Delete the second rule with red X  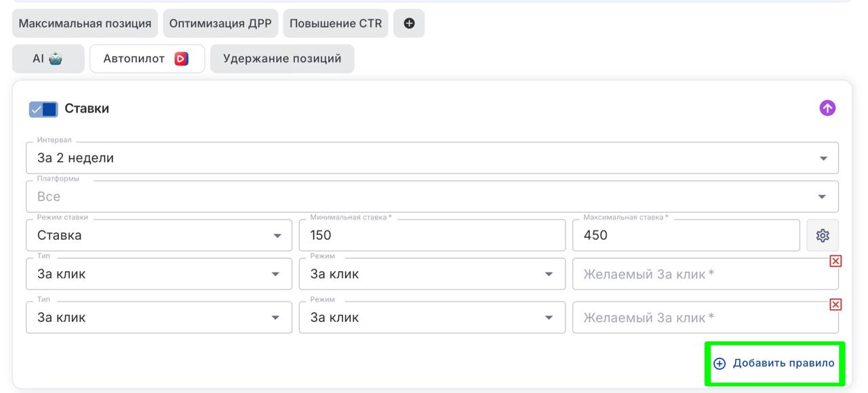[x=835, y=305]
